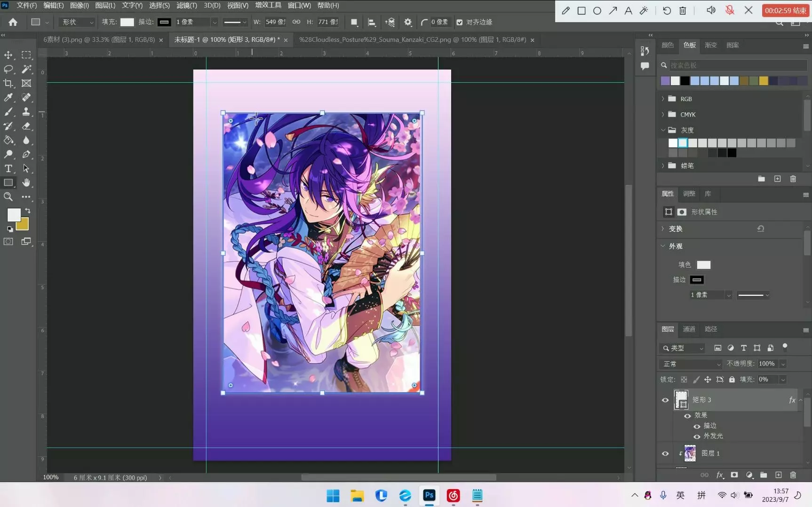This screenshot has height=507, width=812.
Task: Open the 调整 panel tab
Action: [x=689, y=194]
